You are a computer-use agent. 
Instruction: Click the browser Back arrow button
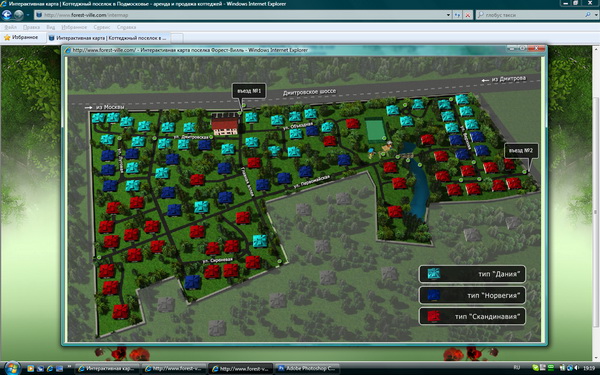tap(7, 15)
